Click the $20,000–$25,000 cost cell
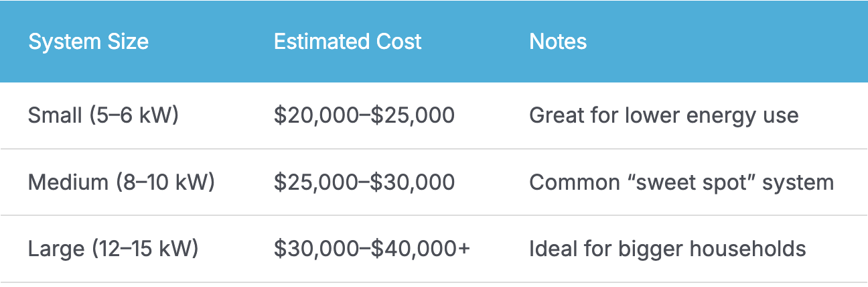The width and height of the screenshot is (868, 287). [x=364, y=115]
